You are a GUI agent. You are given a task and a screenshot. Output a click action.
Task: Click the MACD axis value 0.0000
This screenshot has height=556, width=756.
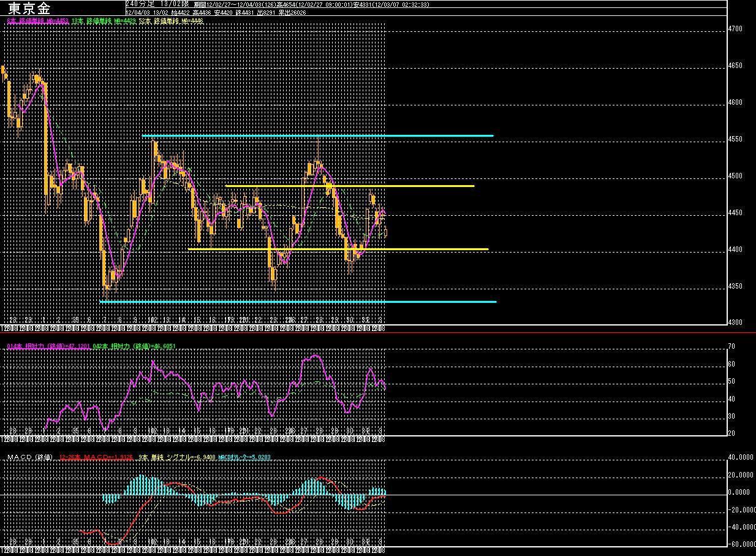(738, 492)
